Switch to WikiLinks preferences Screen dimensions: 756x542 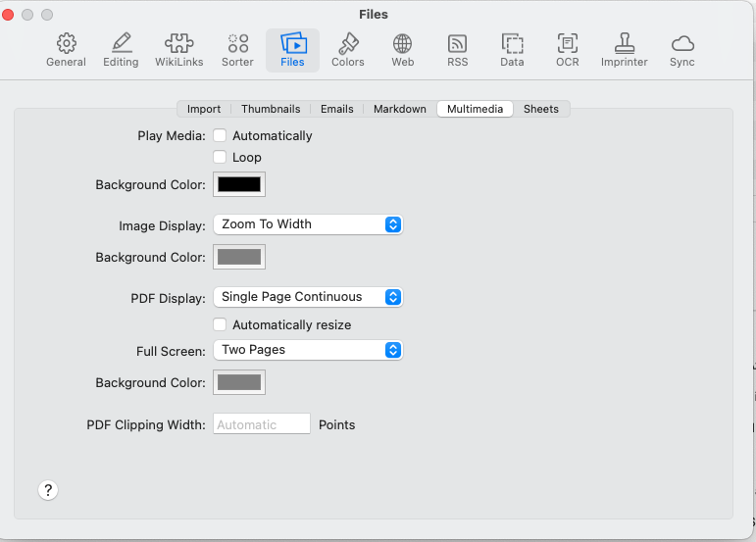[x=177, y=50]
